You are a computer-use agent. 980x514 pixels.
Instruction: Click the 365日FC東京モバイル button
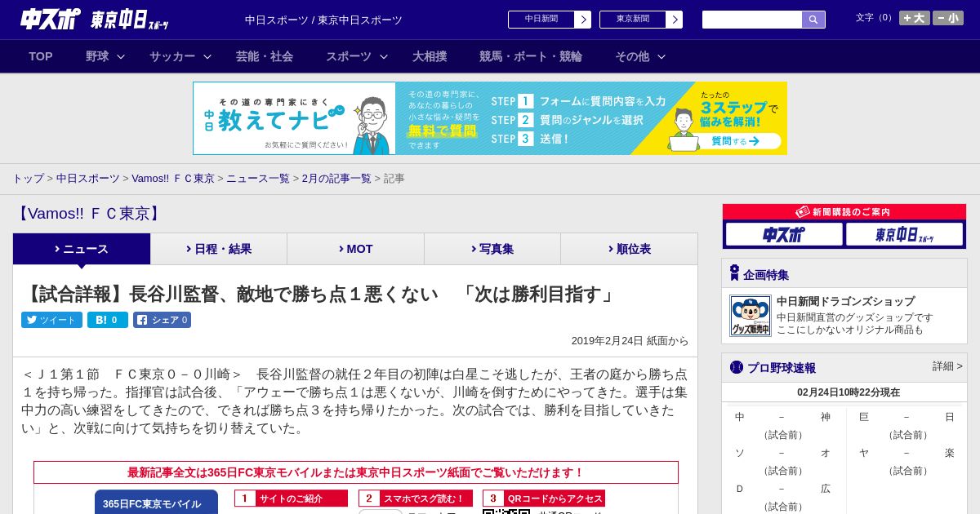[156, 503]
